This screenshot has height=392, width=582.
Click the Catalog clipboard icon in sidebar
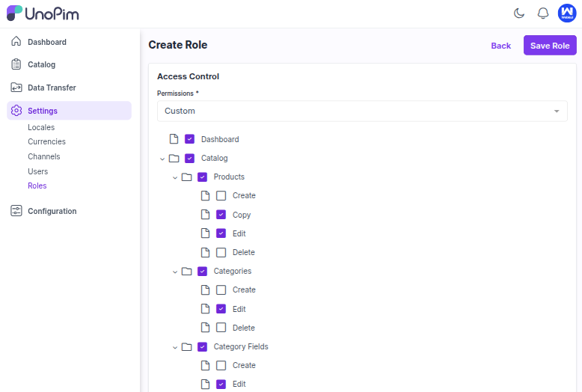tap(16, 64)
